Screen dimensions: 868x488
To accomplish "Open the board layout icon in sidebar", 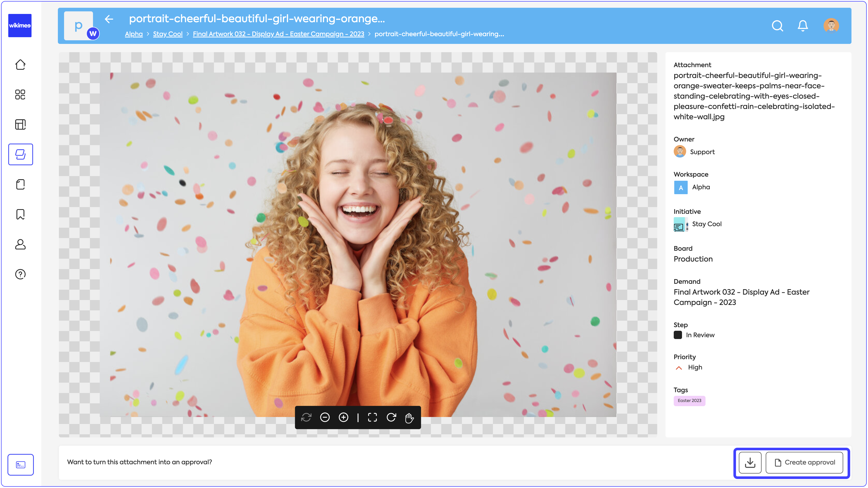I will [x=20, y=124].
